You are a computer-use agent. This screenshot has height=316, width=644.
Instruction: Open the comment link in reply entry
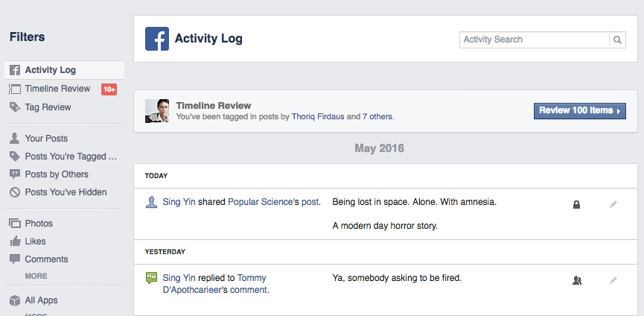pos(249,290)
